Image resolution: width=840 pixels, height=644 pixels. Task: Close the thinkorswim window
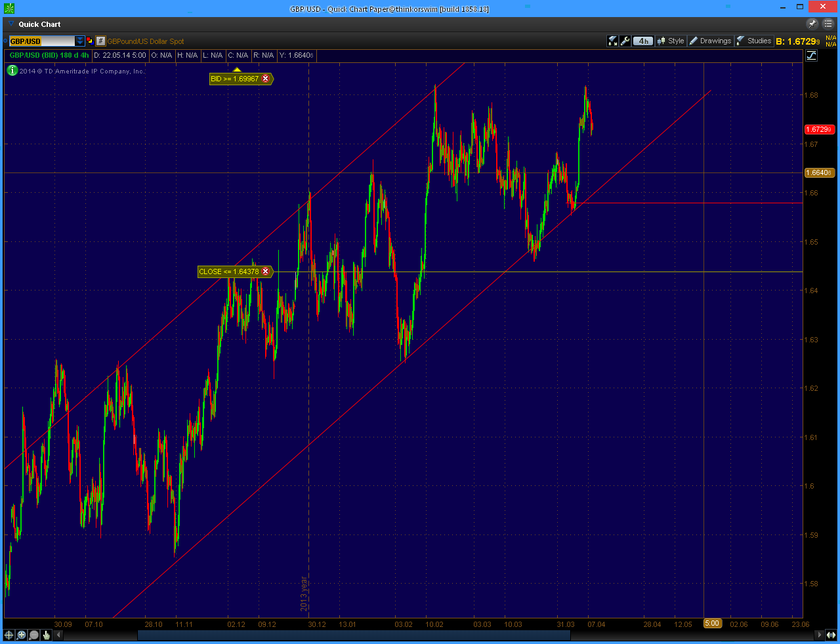(822, 7)
